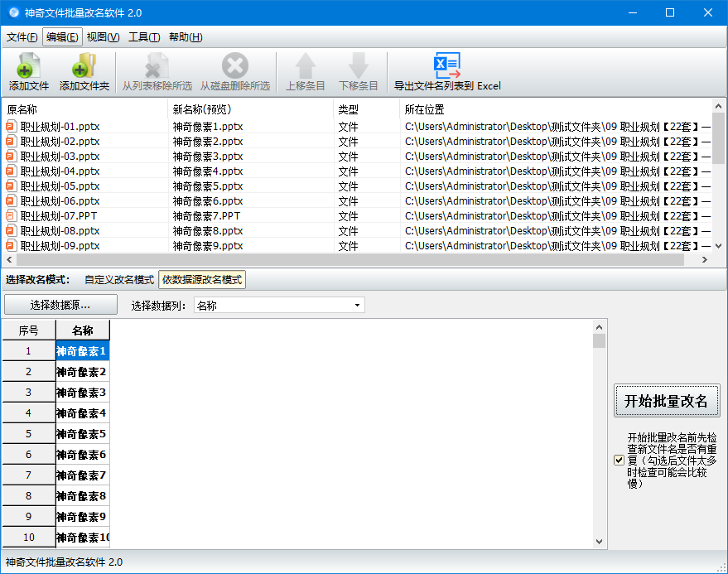Open the 工具(T) menu
The image size is (728, 574).
click(x=144, y=37)
